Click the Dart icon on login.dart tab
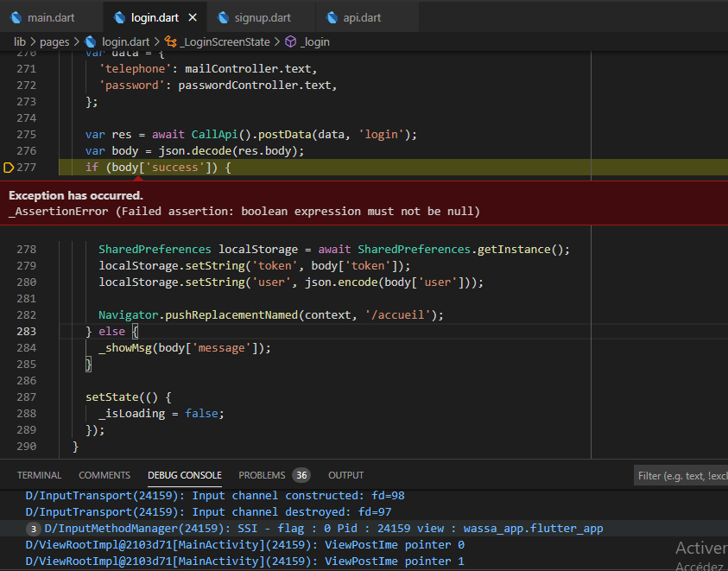Screen dimensions: 728x571 click(118, 16)
